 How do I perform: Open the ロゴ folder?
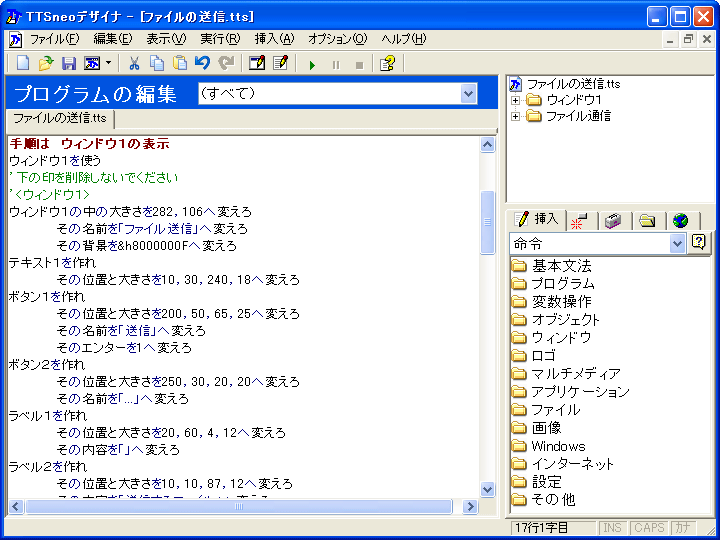point(534,355)
